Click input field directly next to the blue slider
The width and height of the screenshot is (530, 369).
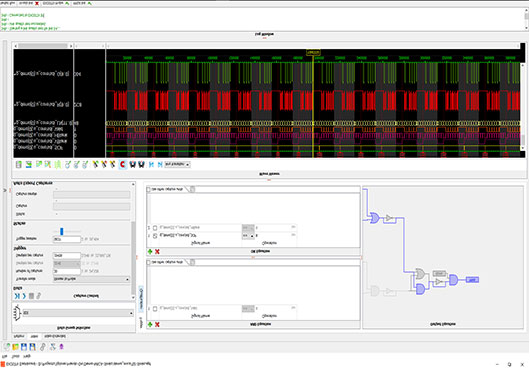tap(67, 239)
